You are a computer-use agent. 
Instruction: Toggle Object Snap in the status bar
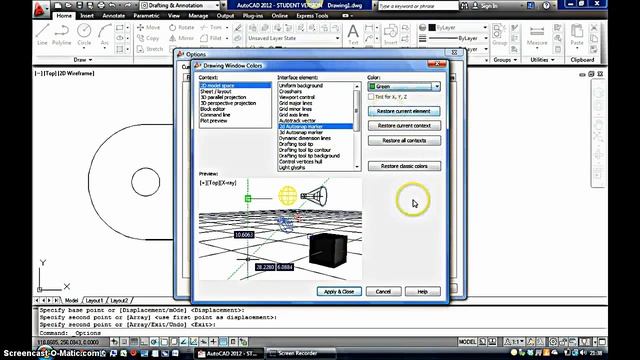click(164, 342)
